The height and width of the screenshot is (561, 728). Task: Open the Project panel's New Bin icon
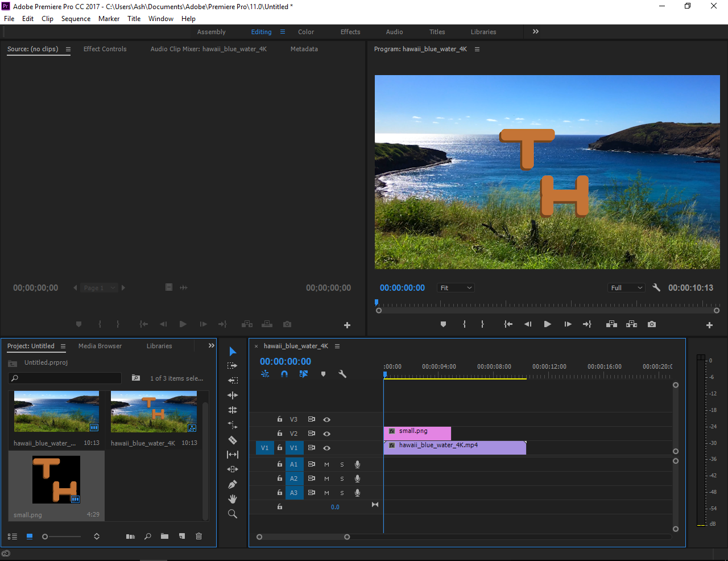point(164,536)
